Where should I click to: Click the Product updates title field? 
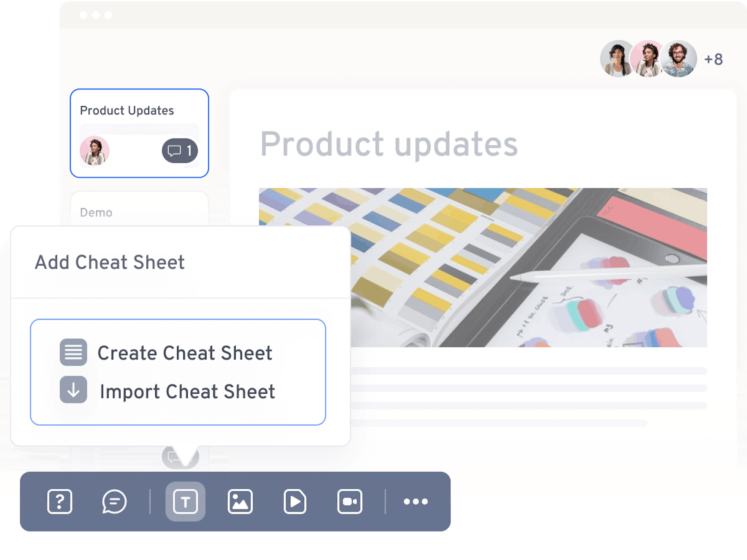click(388, 144)
